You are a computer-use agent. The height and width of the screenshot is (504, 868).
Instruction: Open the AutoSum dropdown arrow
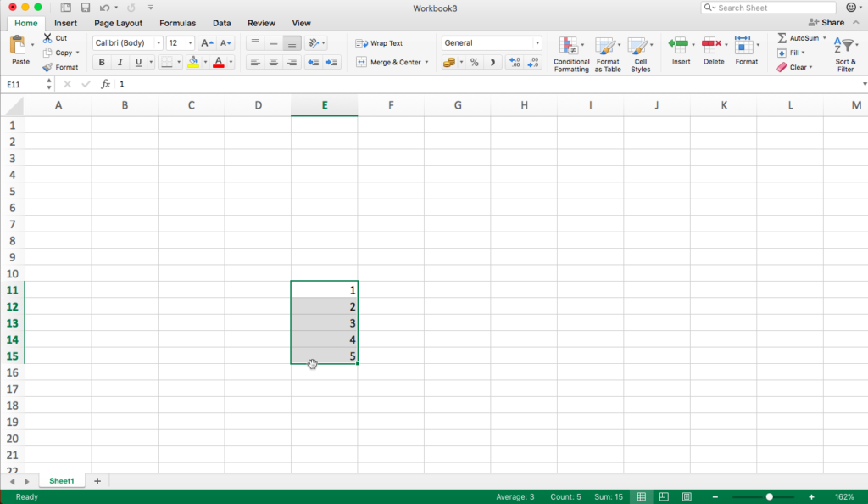pos(824,38)
